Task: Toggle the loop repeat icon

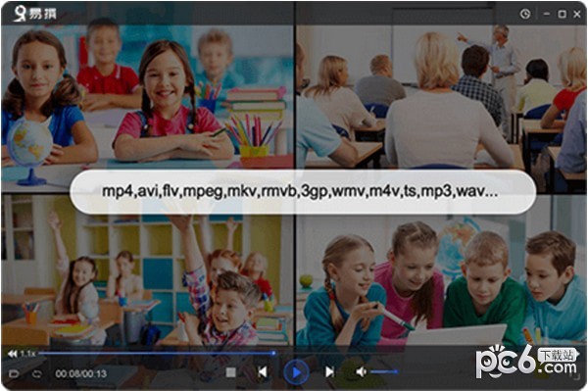Action: point(37,373)
